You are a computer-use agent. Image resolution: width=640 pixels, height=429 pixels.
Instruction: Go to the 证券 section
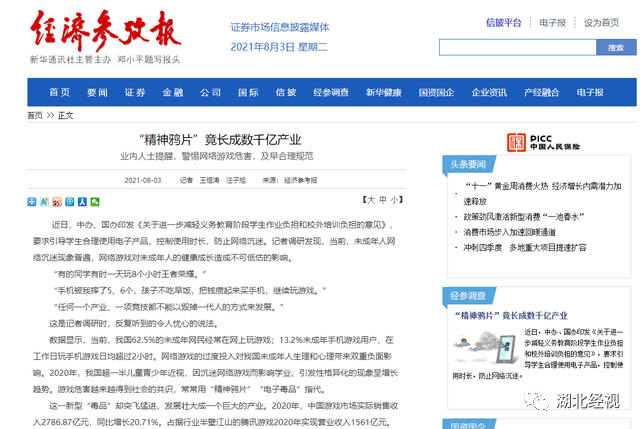click(x=135, y=93)
